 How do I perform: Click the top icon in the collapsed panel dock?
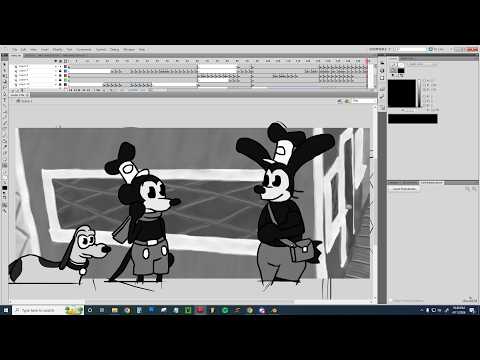382,63
